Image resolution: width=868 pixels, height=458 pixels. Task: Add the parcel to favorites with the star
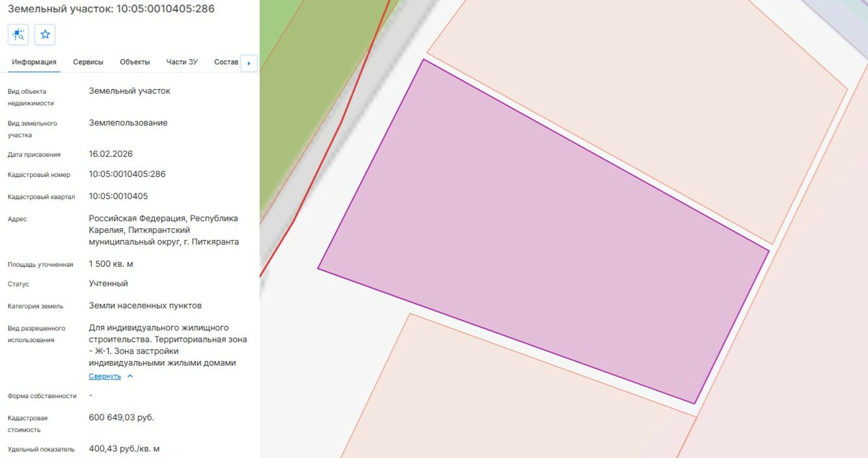(x=45, y=35)
